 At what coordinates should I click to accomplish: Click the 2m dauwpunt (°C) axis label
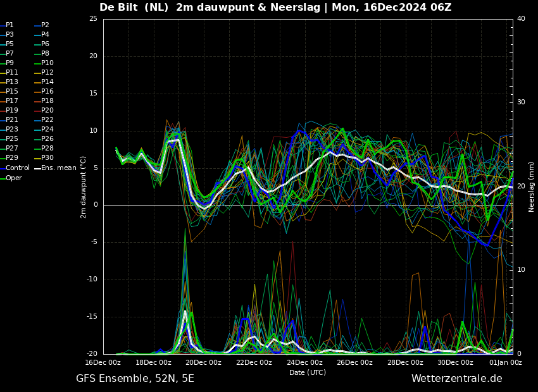tap(83, 187)
